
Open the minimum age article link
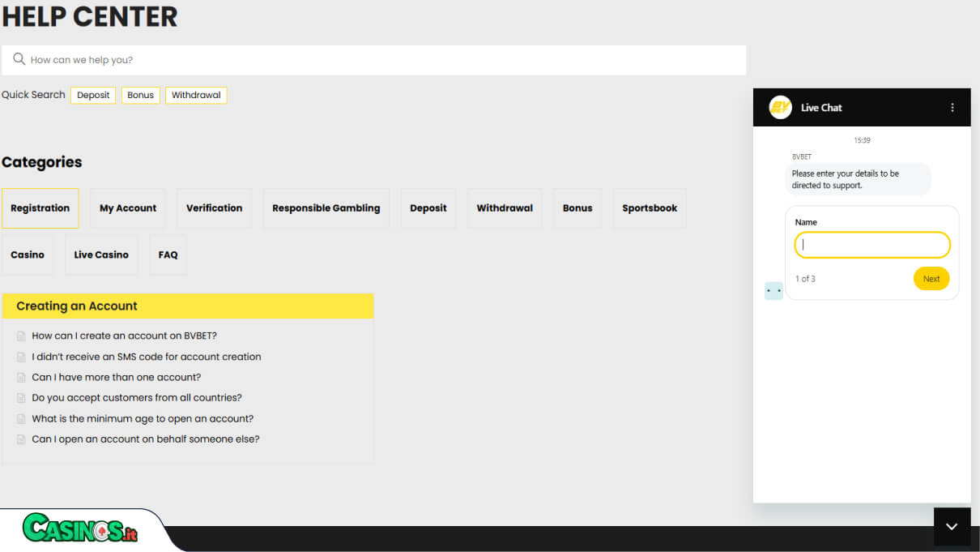coord(143,419)
